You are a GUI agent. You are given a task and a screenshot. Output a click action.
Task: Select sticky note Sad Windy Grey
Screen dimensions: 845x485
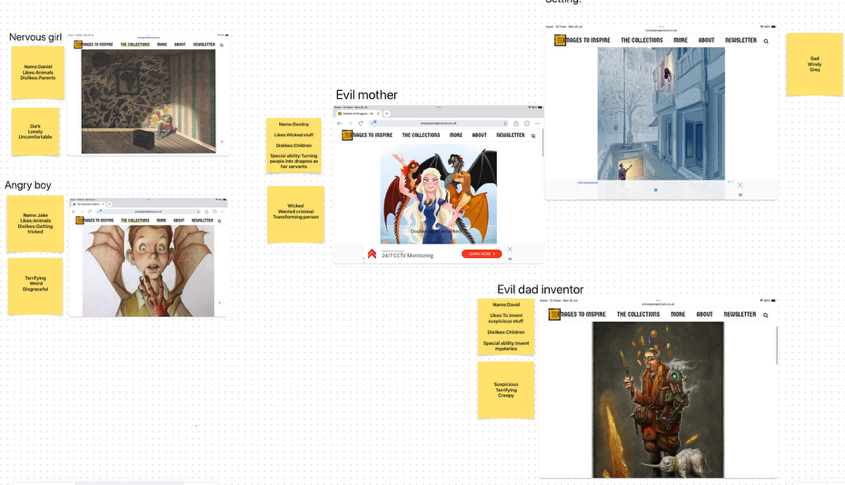click(x=814, y=64)
